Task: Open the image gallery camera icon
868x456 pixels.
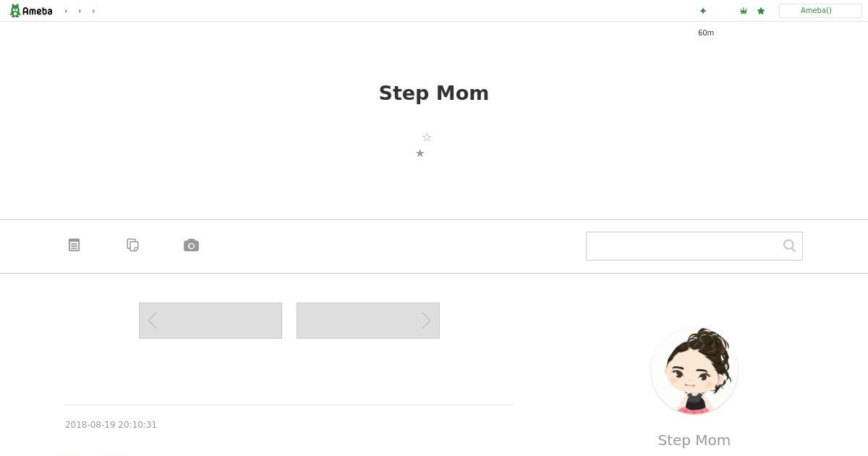Action: pyautogui.click(x=191, y=245)
